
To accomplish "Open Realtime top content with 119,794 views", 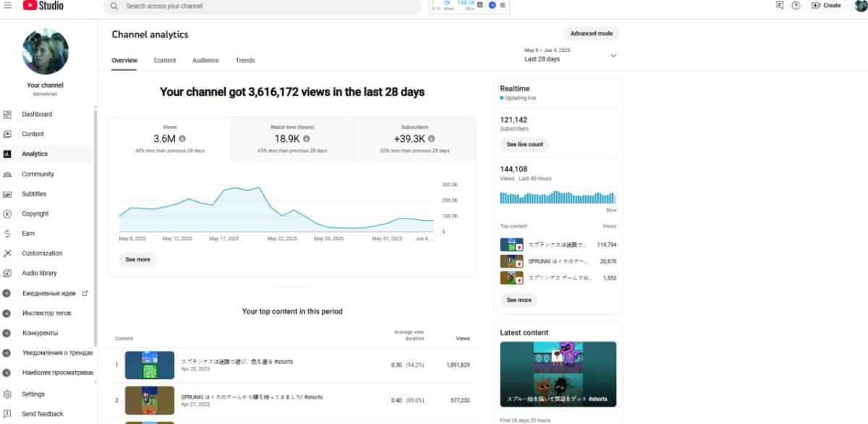I will click(x=558, y=245).
